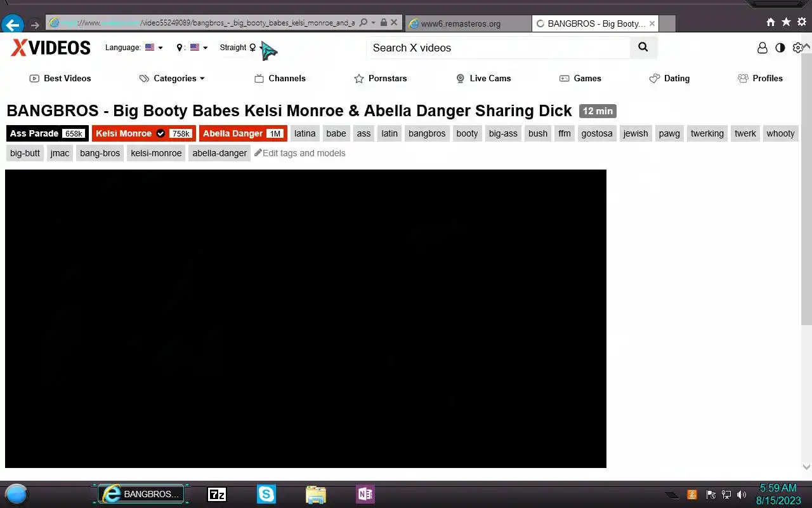The image size is (812, 508).
Task: Click the stop loading X in address bar
Action: click(x=394, y=23)
